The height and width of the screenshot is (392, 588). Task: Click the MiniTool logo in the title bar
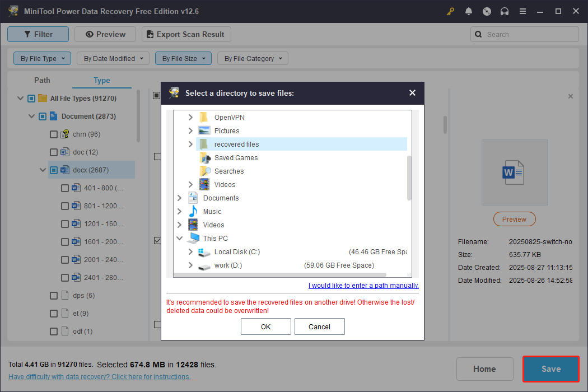12,11
